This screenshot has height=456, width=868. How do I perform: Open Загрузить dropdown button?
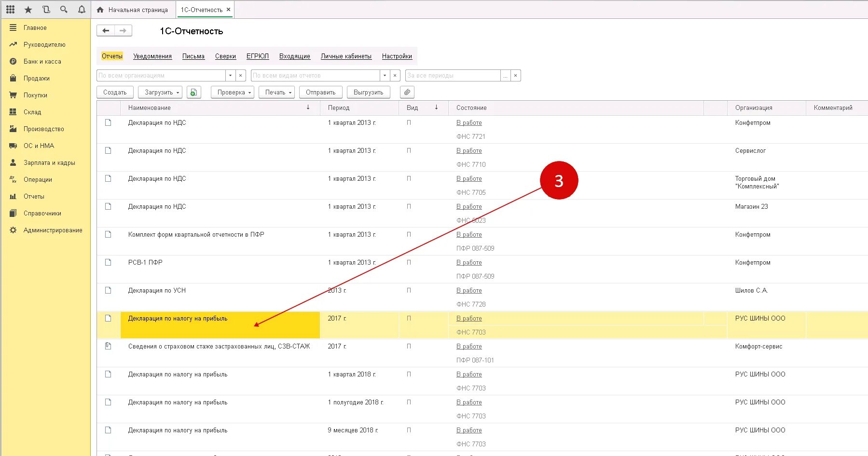click(160, 92)
